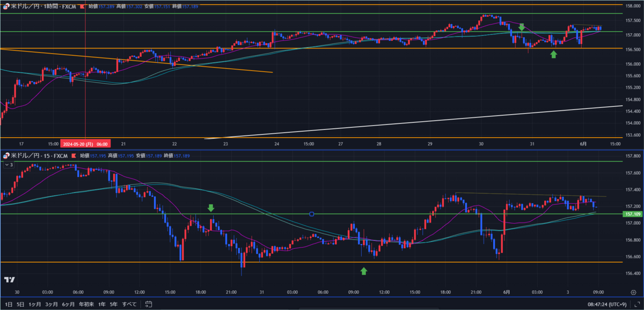The image size is (644, 310).
Task: Click the red date label 2024-05-20 (月) 06:00
Action: [x=86, y=144]
